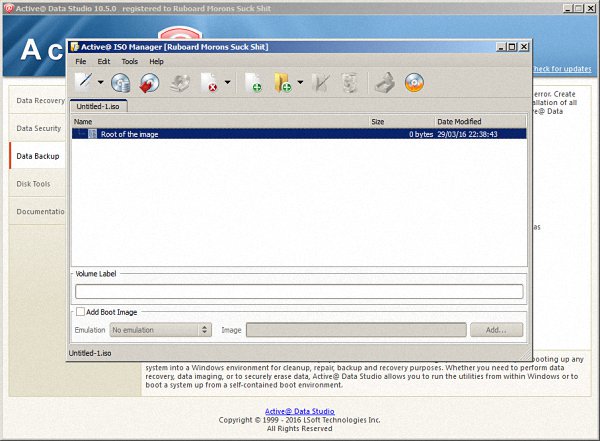Select the Untitled-1.iso tab
This screenshot has height=441, width=600.
tap(98, 106)
